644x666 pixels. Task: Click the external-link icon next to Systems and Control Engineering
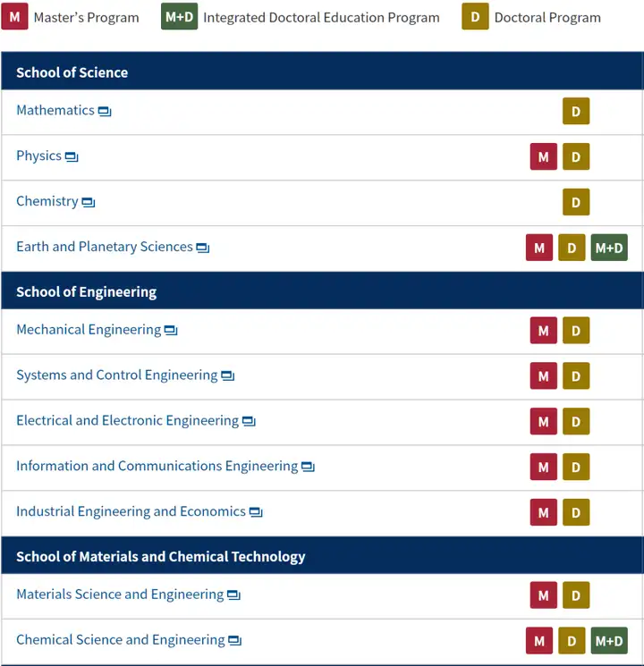click(227, 375)
